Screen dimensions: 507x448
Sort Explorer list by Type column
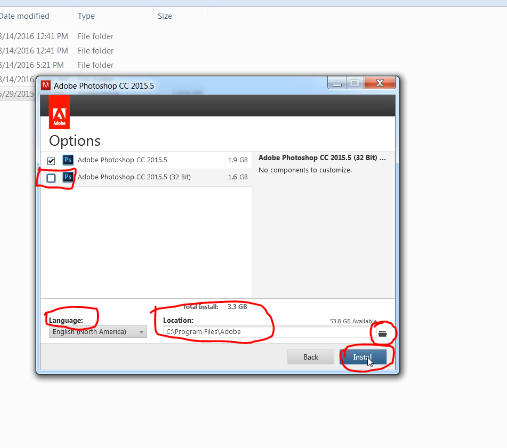click(x=86, y=16)
